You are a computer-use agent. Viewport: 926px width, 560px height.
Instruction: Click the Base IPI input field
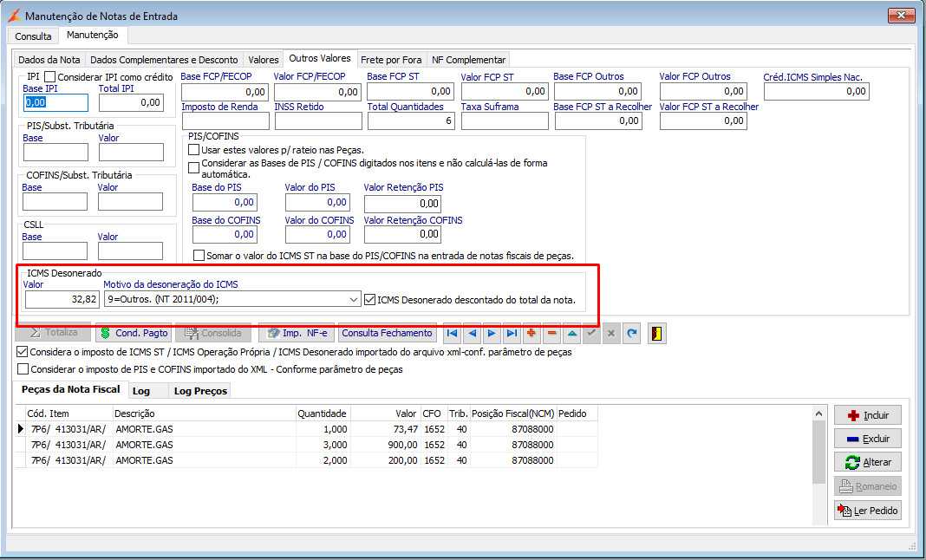click(x=55, y=103)
